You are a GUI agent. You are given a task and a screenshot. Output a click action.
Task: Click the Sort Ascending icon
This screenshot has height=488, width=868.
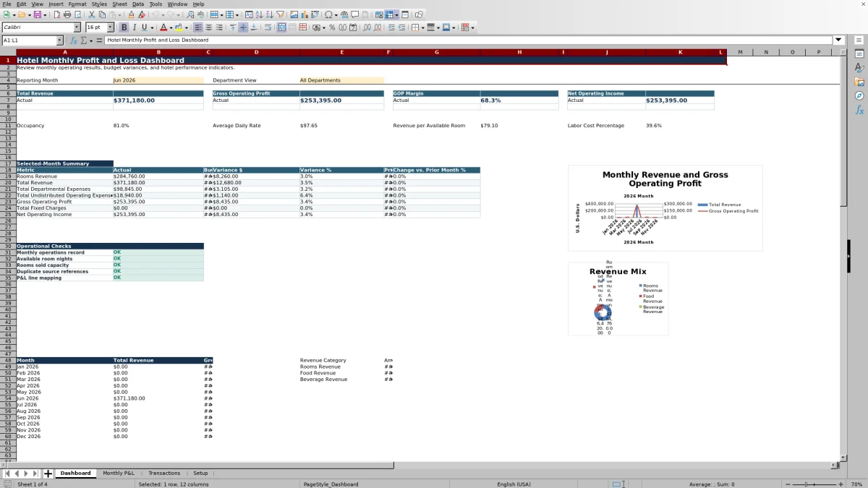point(259,14)
